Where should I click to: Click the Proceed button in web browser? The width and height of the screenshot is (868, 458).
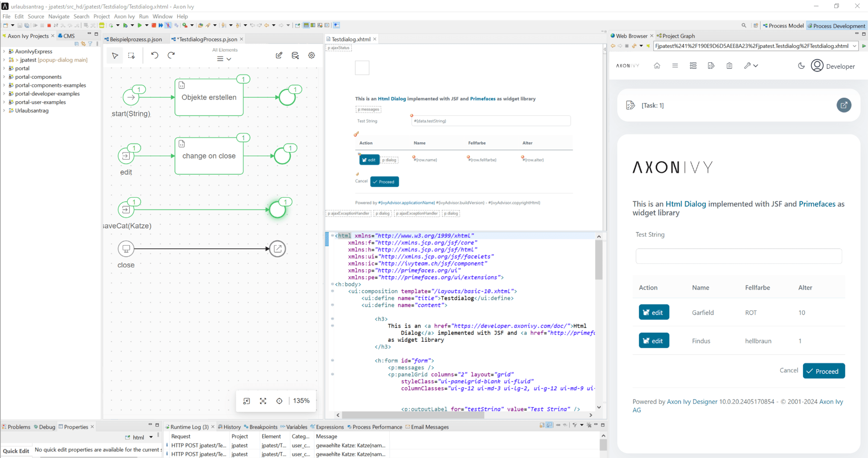pyautogui.click(x=823, y=371)
